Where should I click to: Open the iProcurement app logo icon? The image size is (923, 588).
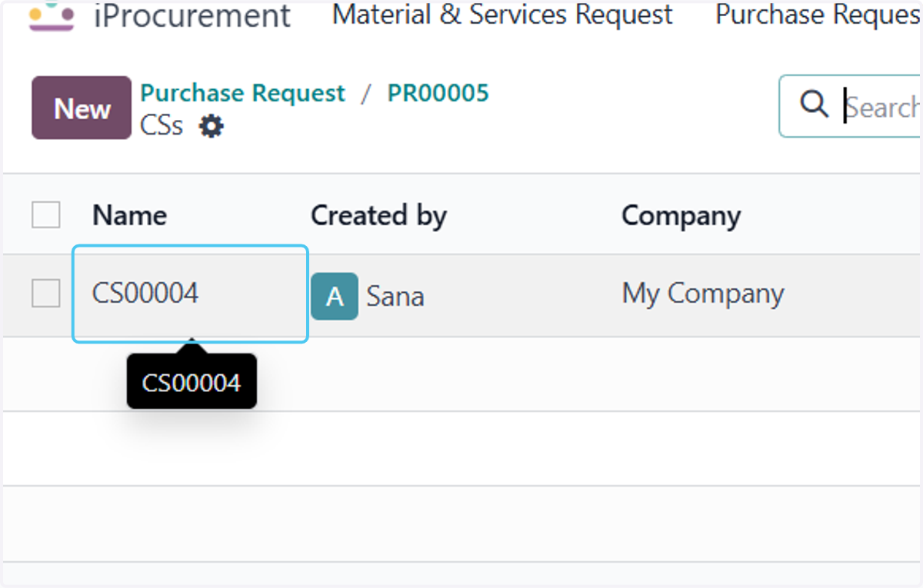point(52,15)
